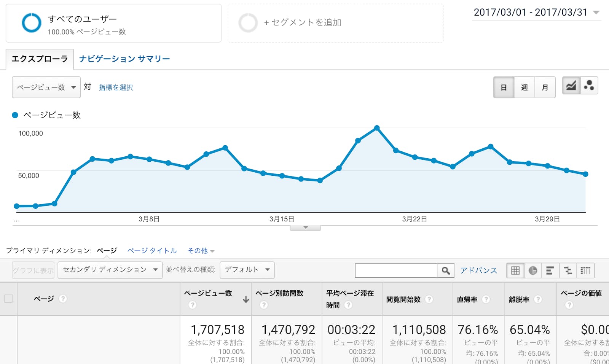Switch graph granularity to 週
Image resolution: width=609 pixels, height=364 pixels.
coord(524,87)
